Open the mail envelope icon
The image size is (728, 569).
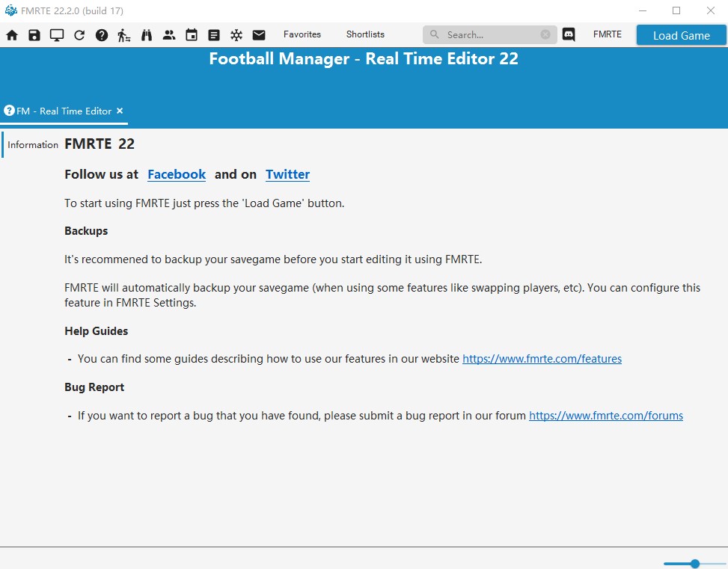click(259, 35)
